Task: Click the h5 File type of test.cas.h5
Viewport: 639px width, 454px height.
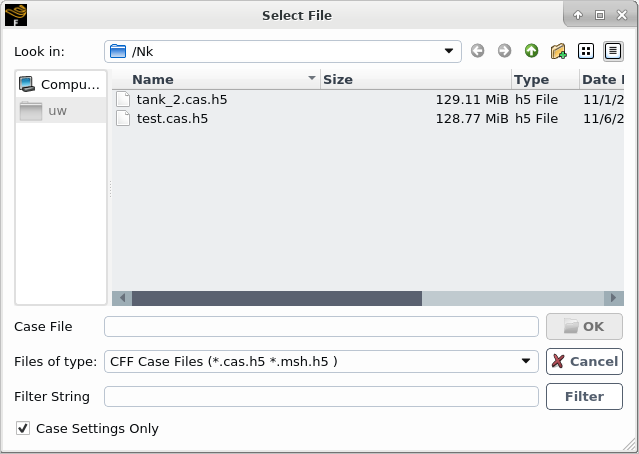Action: (536, 119)
